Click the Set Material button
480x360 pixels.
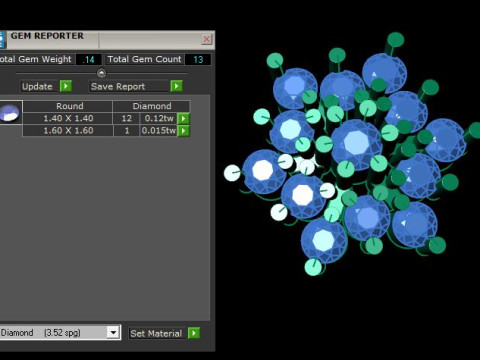(156, 333)
